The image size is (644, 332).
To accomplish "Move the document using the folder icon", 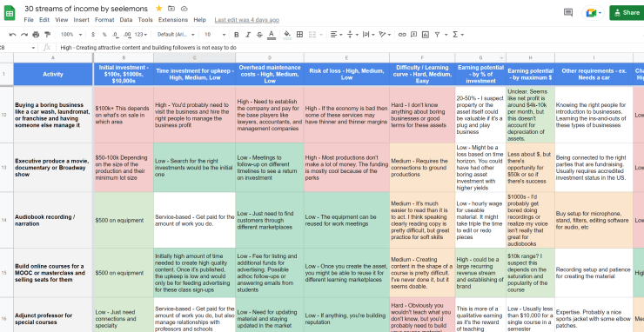I will click(171, 9).
